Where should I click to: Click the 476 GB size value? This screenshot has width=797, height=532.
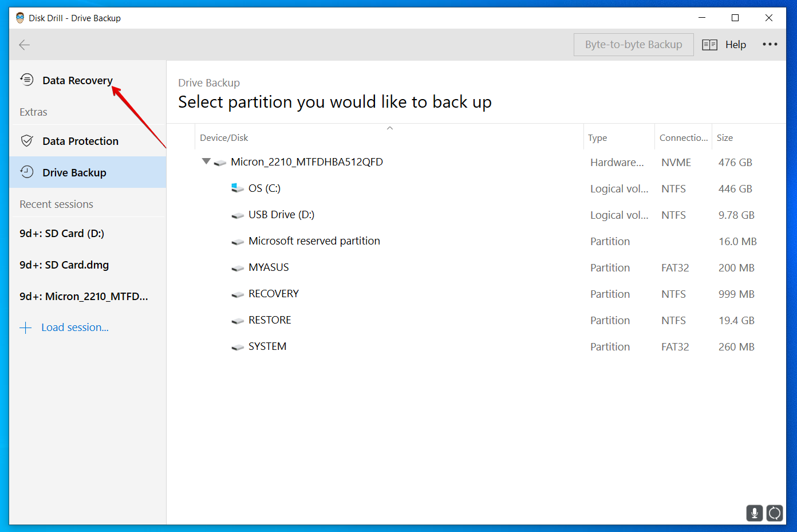tap(735, 163)
